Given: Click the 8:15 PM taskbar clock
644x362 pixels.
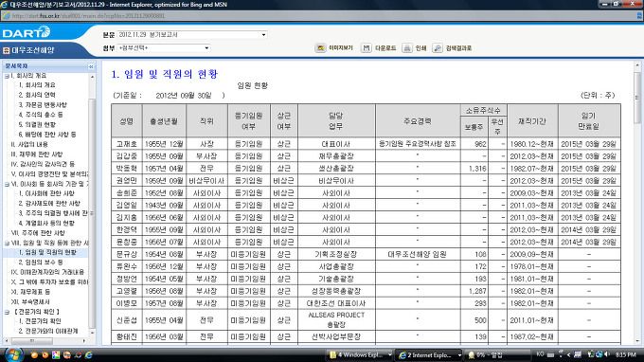Looking at the screenshot, I should [626, 354].
